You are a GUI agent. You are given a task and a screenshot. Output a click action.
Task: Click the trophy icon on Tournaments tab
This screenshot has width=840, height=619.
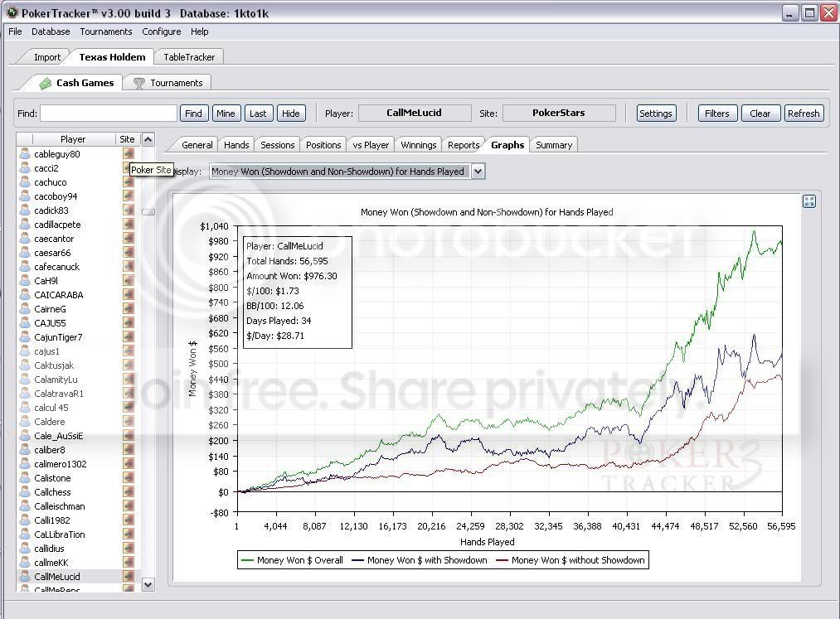tap(138, 83)
